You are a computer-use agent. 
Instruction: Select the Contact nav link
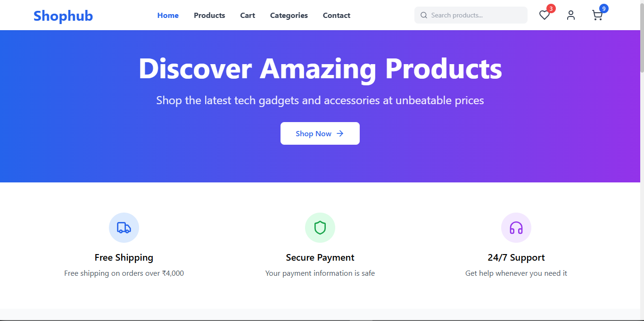(337, 16)
